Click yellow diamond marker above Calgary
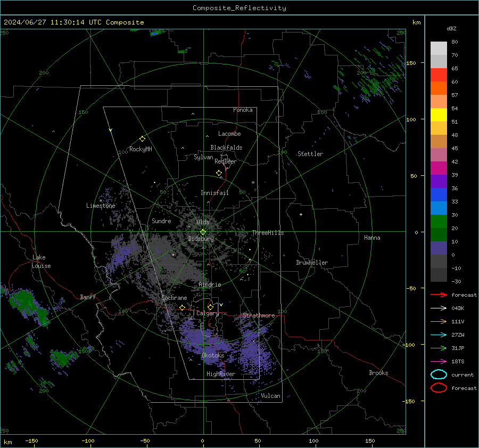Viewport: 479px width, 448px height. (210, 307)
